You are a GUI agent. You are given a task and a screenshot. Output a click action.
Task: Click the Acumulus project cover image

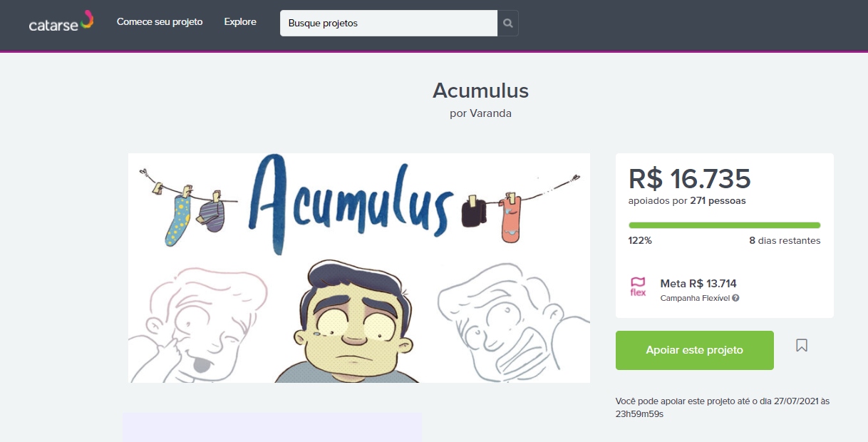[x=359, y=268]
